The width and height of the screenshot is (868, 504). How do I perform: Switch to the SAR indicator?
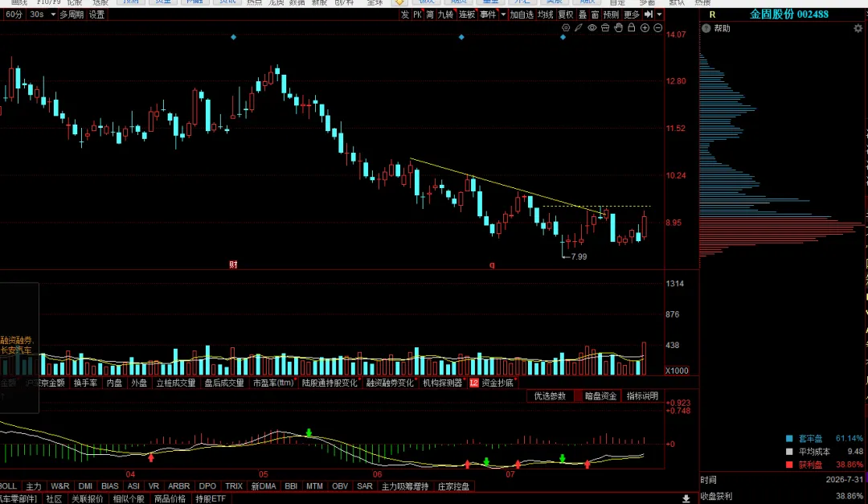(x=365, y=486)
